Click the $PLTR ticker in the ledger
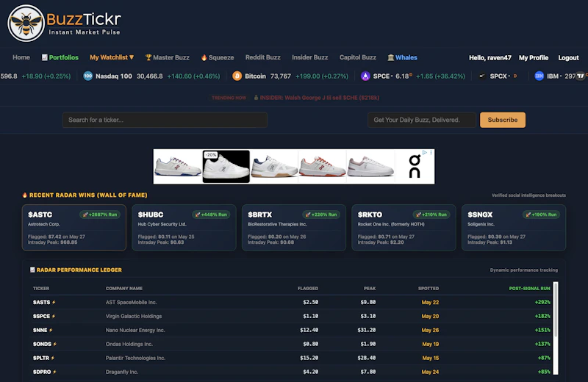Viewport: 588px width, 382px height. coord(41,358)
